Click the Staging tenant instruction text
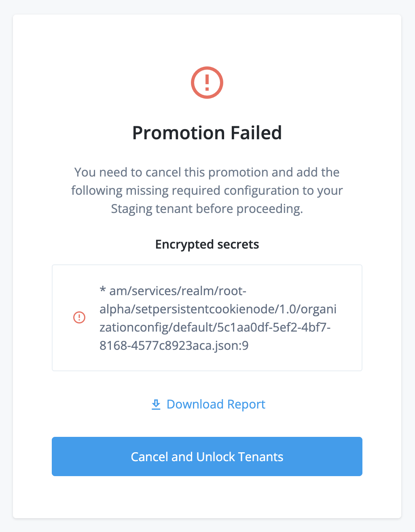 pyautogui.click(x=207, y=190)
